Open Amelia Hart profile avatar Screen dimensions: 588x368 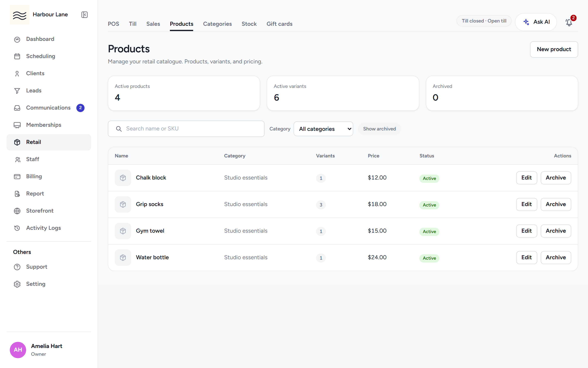18,350
